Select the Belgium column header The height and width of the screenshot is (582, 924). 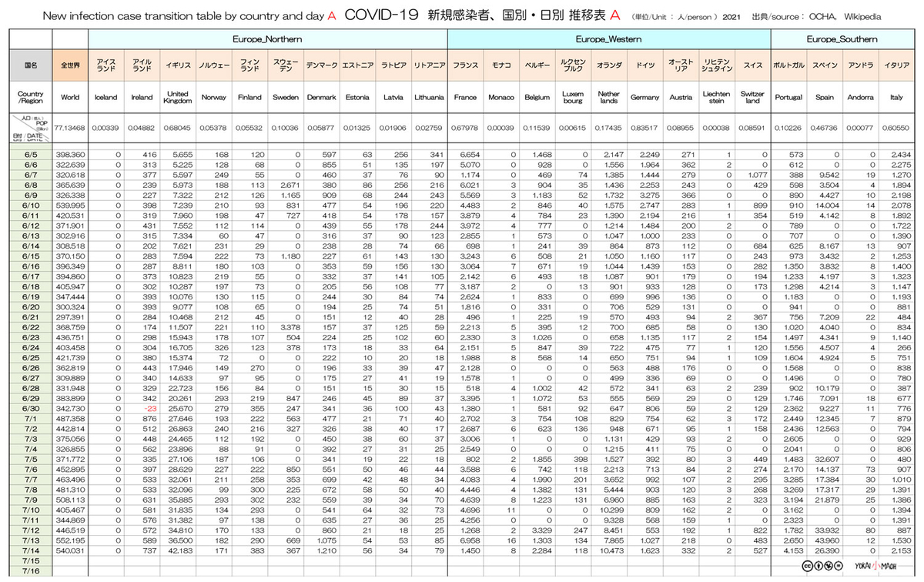tap(537, 98)
